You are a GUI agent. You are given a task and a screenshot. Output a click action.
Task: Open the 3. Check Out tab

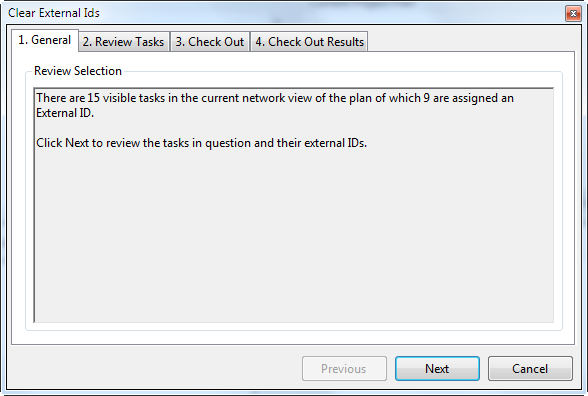tap(210, 42)
